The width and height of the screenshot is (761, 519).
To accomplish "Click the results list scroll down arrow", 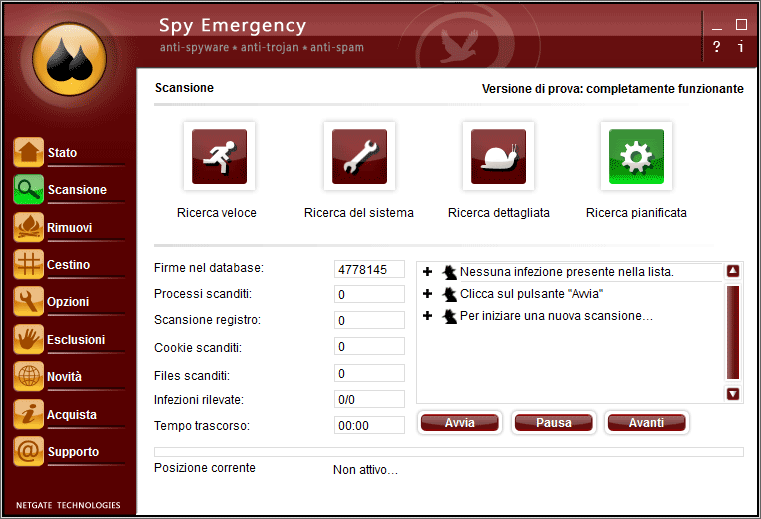I will (733, 394).
